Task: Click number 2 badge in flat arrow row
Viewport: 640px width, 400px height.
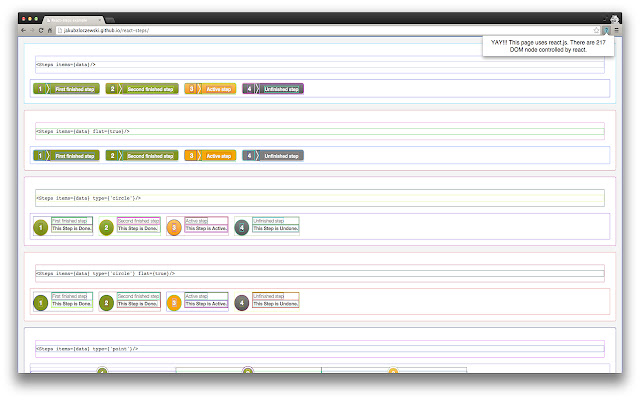Action: (x=113, y=156)
